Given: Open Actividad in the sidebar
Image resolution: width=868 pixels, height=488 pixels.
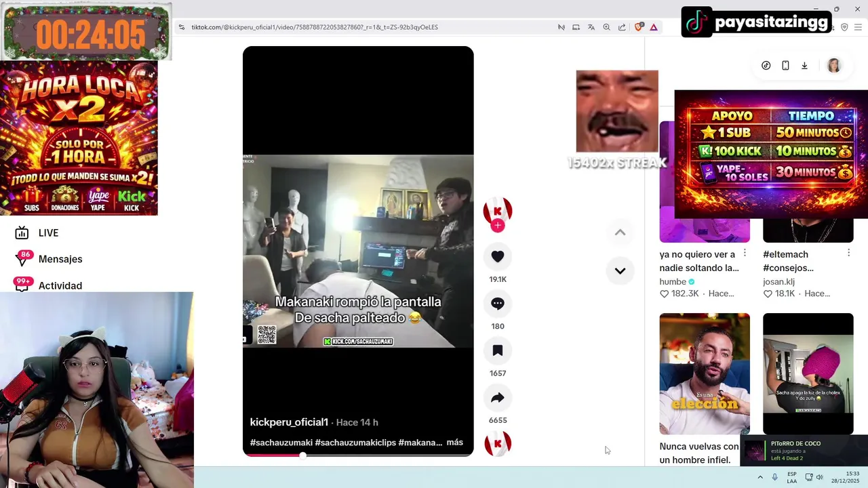Looking at the screenshot, I should (x=60, y=286).
